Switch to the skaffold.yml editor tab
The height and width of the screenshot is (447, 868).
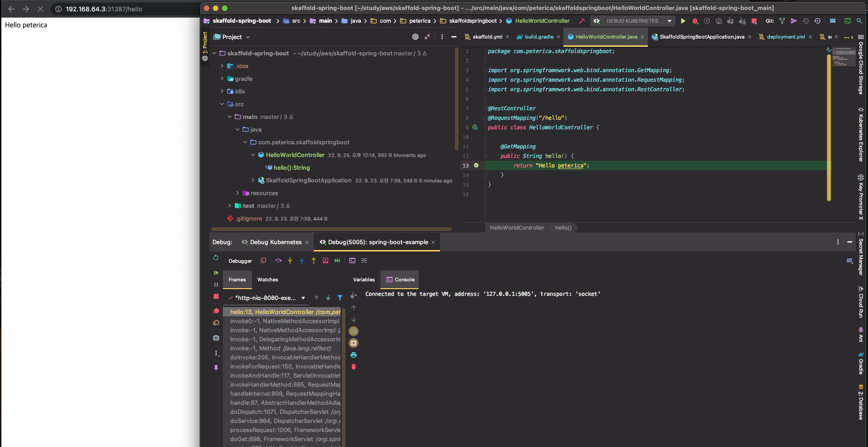click(487, 37)
